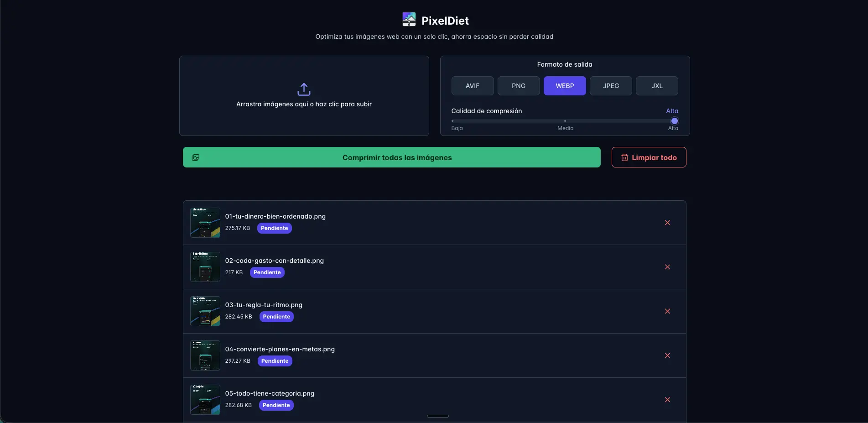The width and height of the screenshot is (868, 423).
Task: Delete 03-tu-regla-tu-ritmo.png using its X
Action: click(667, 311)
